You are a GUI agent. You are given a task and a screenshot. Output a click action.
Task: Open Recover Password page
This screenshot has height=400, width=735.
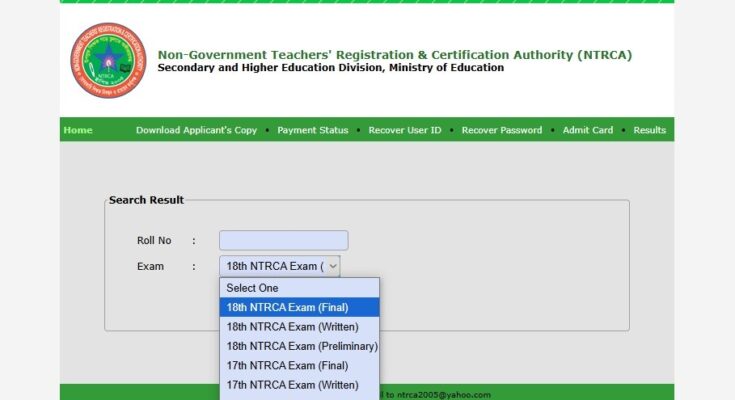502,130
